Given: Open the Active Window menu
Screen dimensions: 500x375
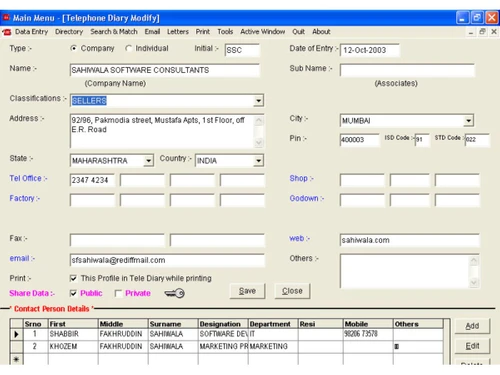Looking at the screenshot, I should tap(263, 32).
